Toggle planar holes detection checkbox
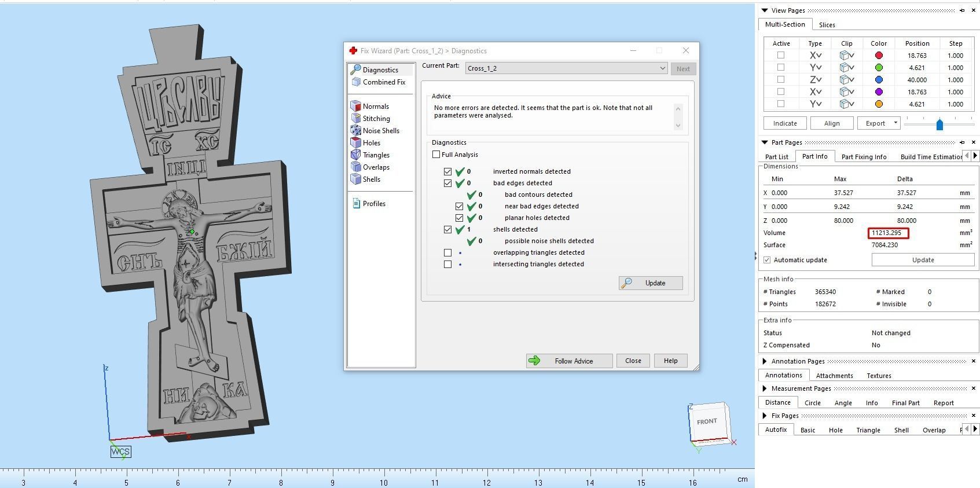 click(459, 218)
